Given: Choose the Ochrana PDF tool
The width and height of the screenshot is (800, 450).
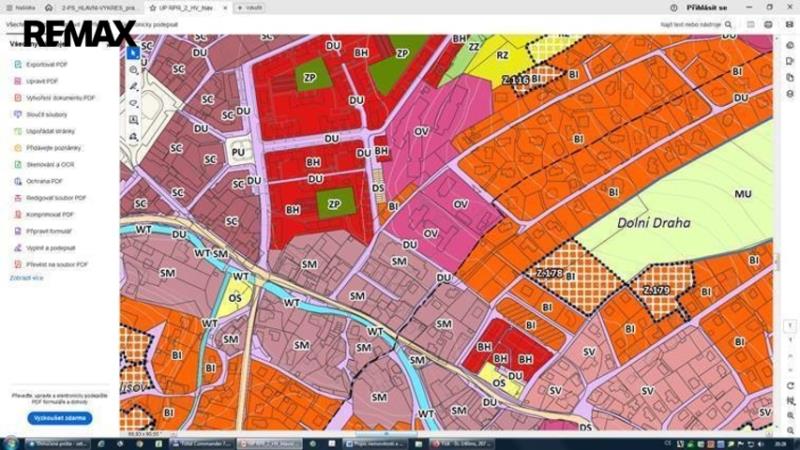Looking at the screenshot, I should tap(44, 181).
